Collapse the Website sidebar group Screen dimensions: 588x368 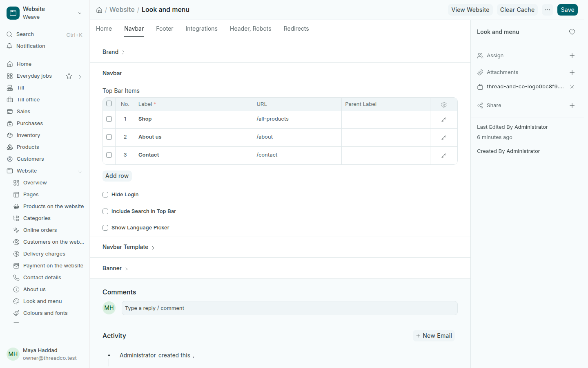[80, 171]
